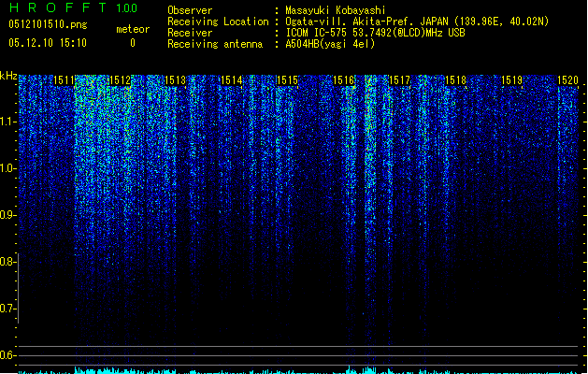Click the kHz axis unit label
The width and height of the screenshot is (588, 374).
8,76
